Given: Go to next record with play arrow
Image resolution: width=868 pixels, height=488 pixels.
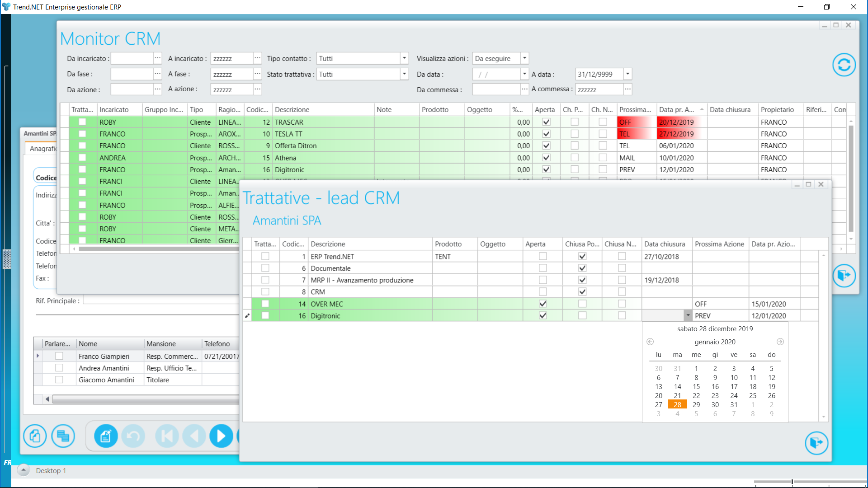Looking at the screenshot, I should click(x=221, y=436).
